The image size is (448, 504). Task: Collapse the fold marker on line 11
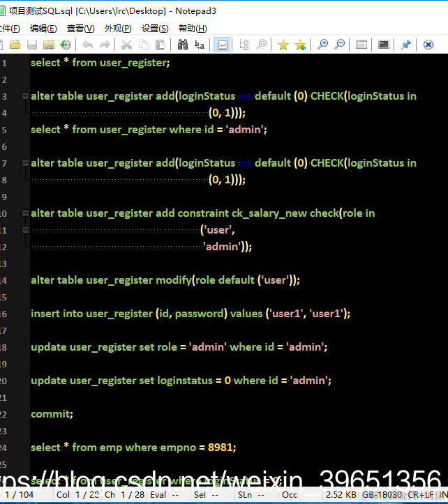click(x=25, y=229)
